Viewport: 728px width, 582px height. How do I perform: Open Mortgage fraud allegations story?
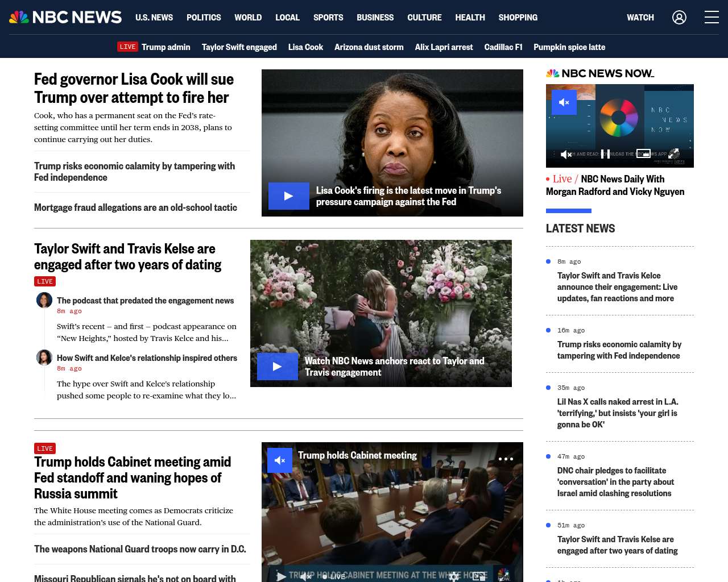coord(135,207)
